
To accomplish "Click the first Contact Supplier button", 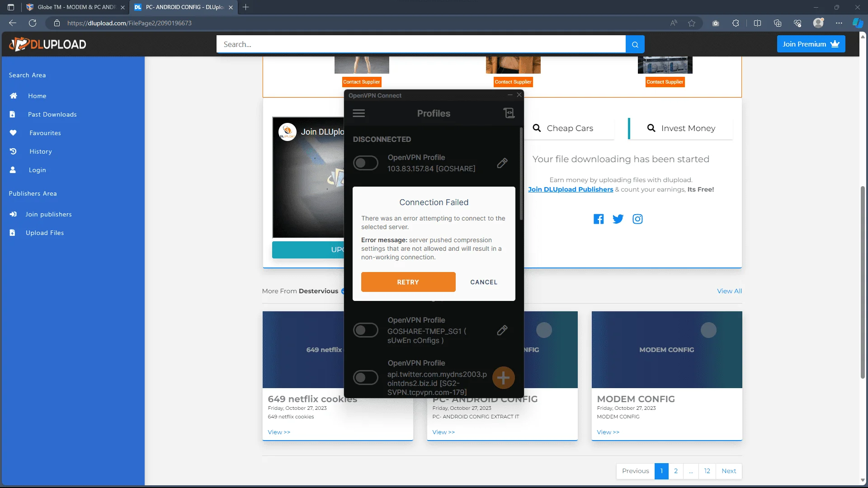I will pos(362,82).
